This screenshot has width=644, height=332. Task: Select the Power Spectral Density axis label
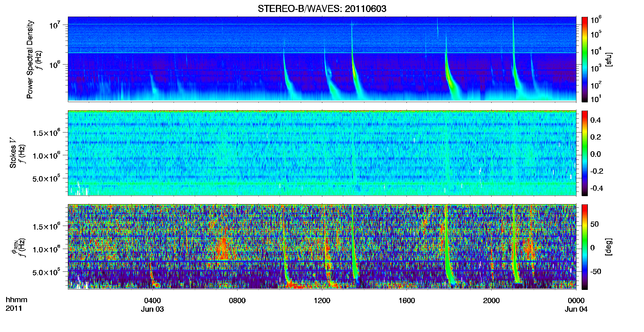[30, 59]
